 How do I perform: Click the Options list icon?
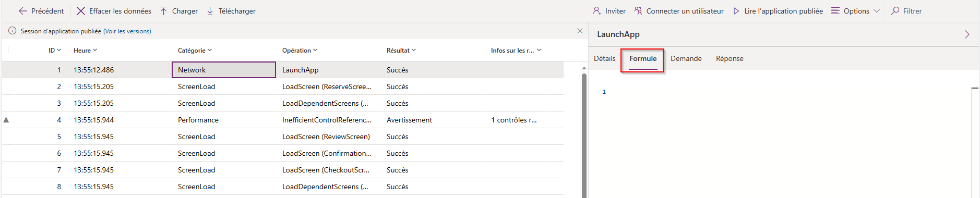(x=835, y=11)
